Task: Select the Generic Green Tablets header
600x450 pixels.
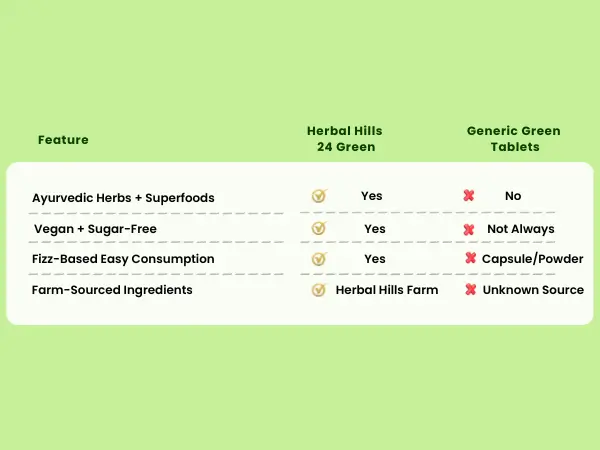Action: tap(514, 139)
